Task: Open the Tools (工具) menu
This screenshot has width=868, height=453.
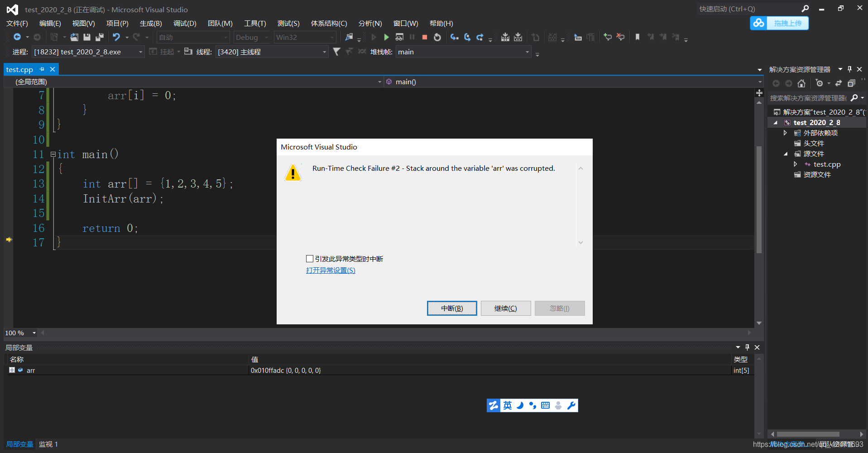Action: point(255,23)
